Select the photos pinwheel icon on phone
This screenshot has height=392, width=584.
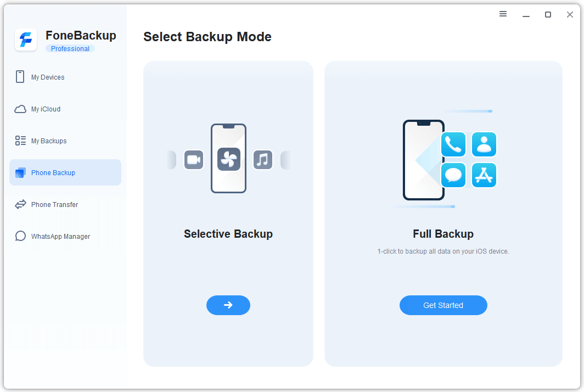(x=228, y=160)
